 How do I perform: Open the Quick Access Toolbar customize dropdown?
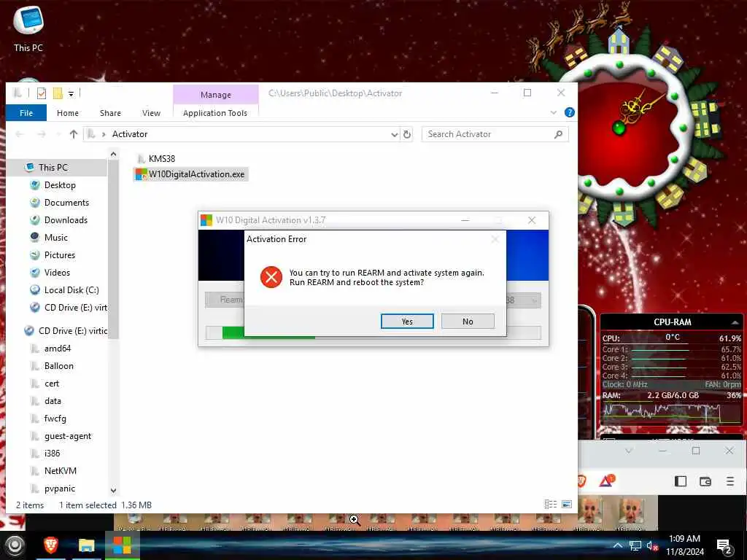(71, 93)
